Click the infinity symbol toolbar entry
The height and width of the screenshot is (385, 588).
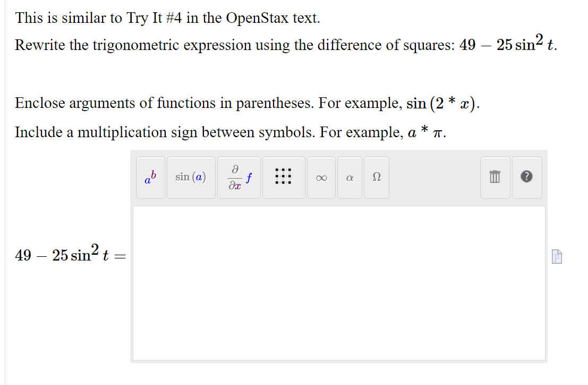click(x=321, y=178)
